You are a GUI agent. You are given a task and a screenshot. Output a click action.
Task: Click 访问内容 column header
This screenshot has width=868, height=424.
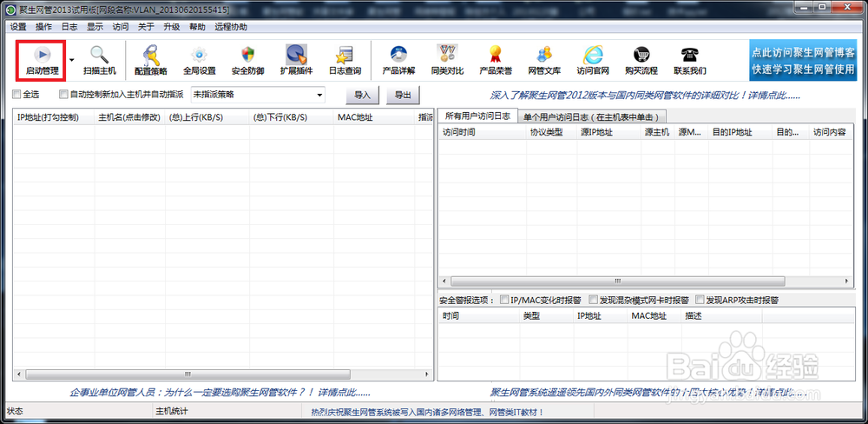(x=831, y=132)
